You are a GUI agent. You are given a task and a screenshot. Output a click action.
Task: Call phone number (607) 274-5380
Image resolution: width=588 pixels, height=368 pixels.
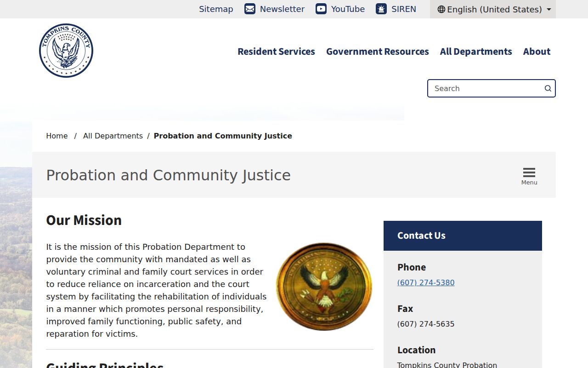pyautogui.click(x=426, y=282)
